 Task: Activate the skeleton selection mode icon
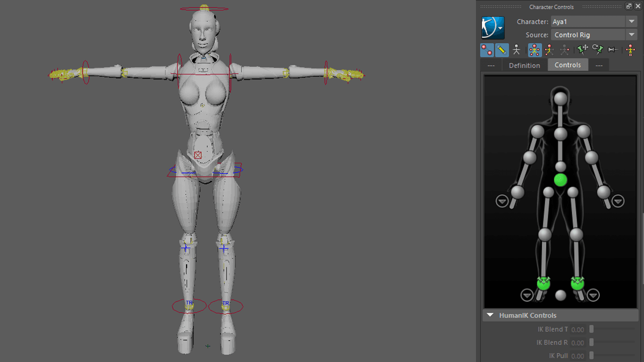[516, 50]
